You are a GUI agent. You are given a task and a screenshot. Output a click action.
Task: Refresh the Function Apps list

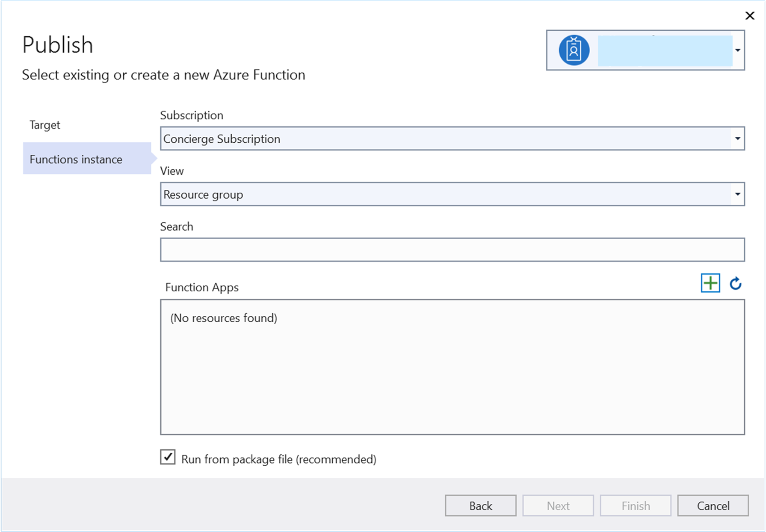(x=736, y=283)
